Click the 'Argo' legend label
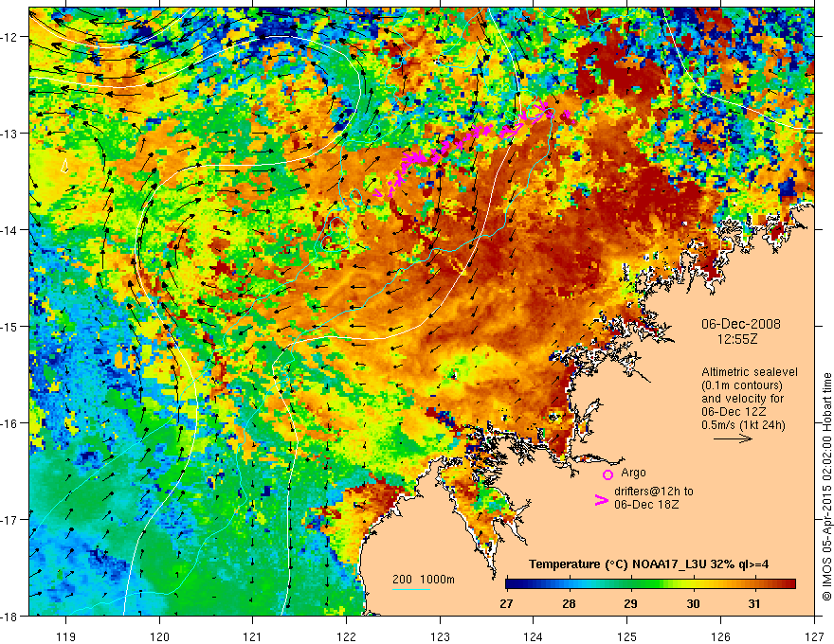This screenshot has height=644, width=834. pyautogui.click(x=633, y=473)
